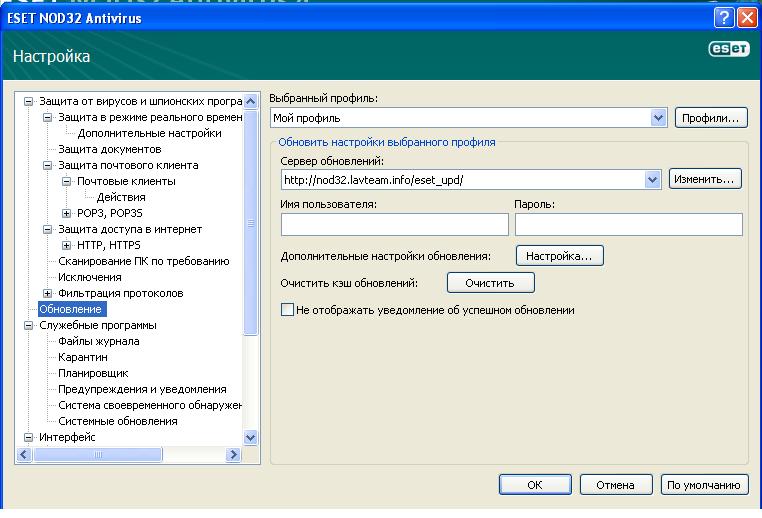
Task: Open the 'Сервер обновлений' dropdown list
Action: (652, 179)
